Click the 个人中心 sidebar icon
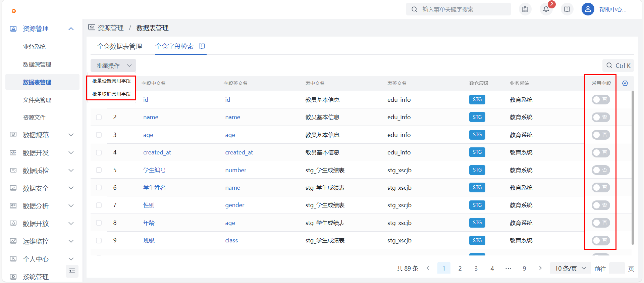This screenshot has height=283, width=644. [13, 259]
